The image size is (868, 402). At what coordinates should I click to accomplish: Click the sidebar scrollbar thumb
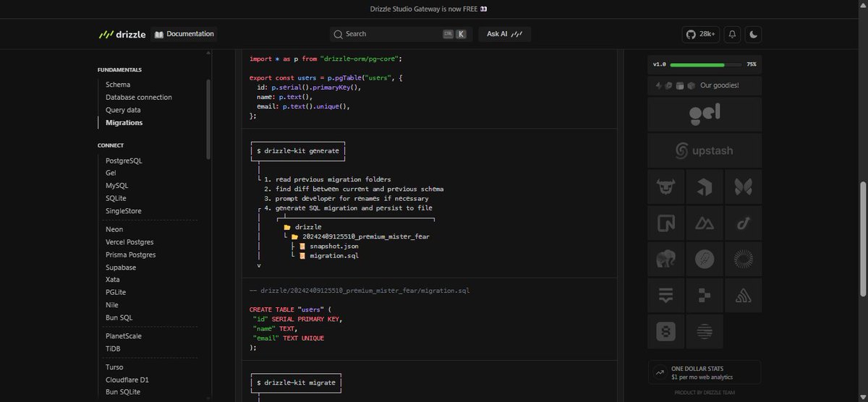click(x=209, y=119)
